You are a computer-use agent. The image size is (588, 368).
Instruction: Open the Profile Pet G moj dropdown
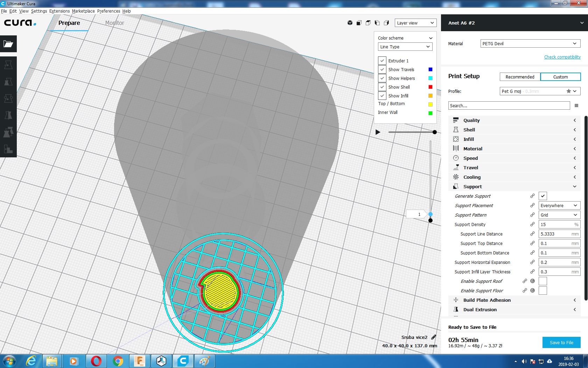[x=540, y=91]
